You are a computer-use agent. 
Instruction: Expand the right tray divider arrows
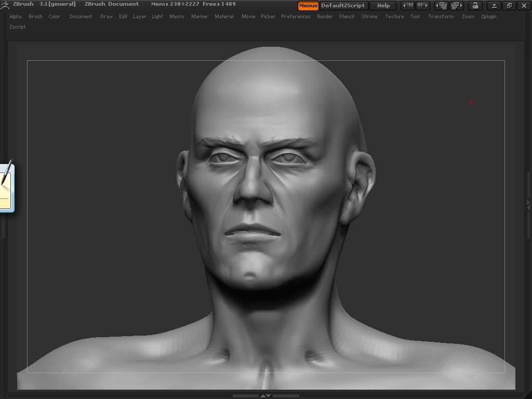coord(528,205)
